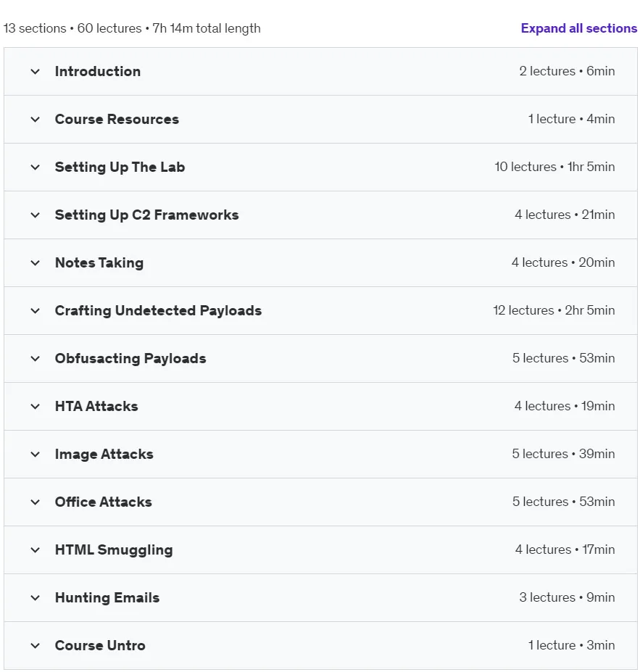The image size is (640, 672).
Task: Click Expand all sections link
Action: pyautogui.click(x=578, y=28)
